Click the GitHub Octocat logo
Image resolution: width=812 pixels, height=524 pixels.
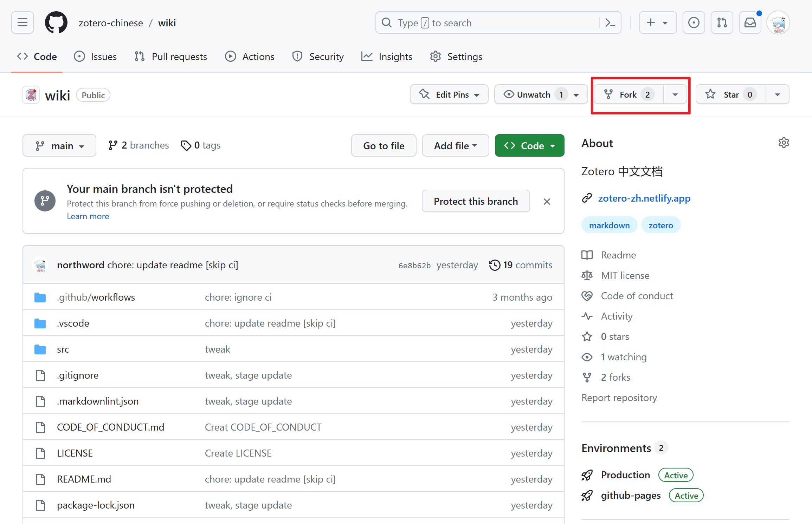coord(56,23)
